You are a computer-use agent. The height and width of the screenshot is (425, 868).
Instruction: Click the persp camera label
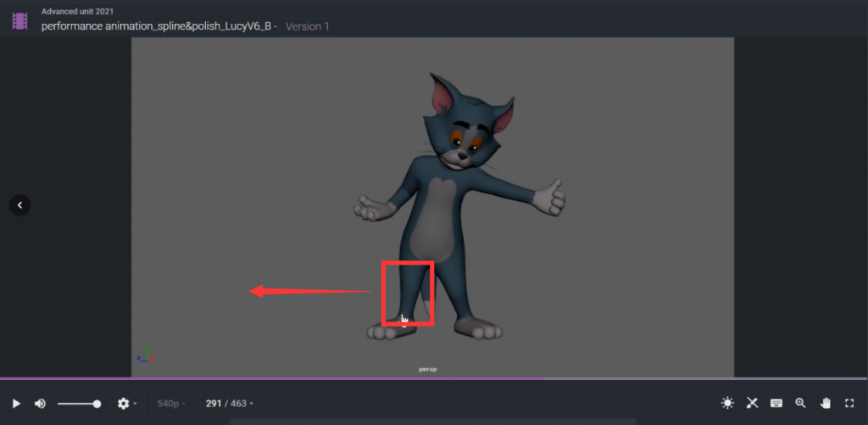pyautogui.click(x=427, y=369)
